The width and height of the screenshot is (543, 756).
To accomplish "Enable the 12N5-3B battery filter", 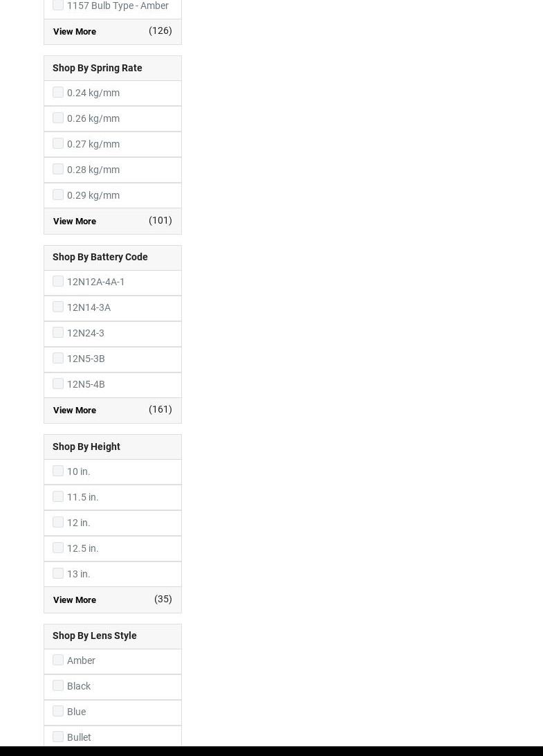I will [x=58, y=358].
